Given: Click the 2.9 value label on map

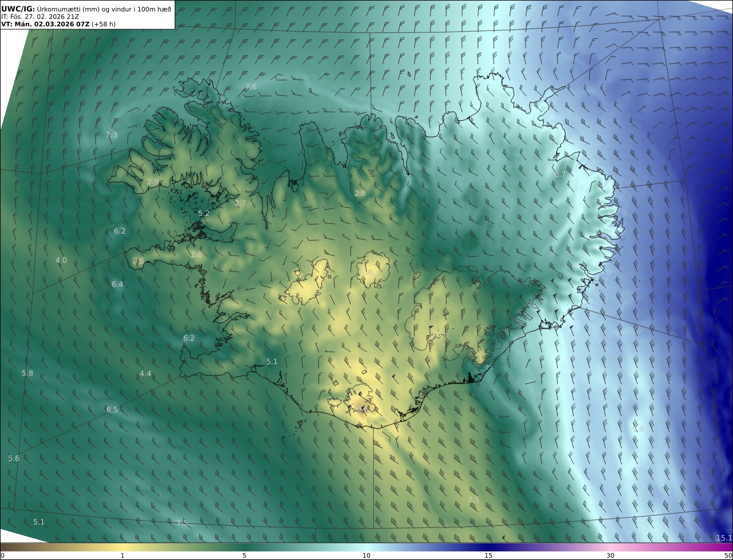Looking at the screenshot, I should pos(153,182).
